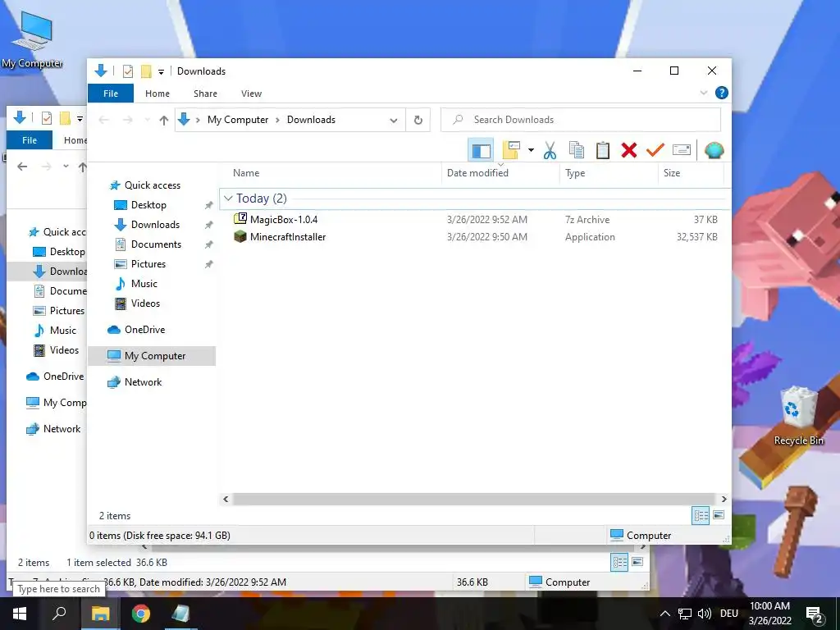Open the Windows Start menu
Viewport: 840px width, 630px height.
(x=20, y=614)
